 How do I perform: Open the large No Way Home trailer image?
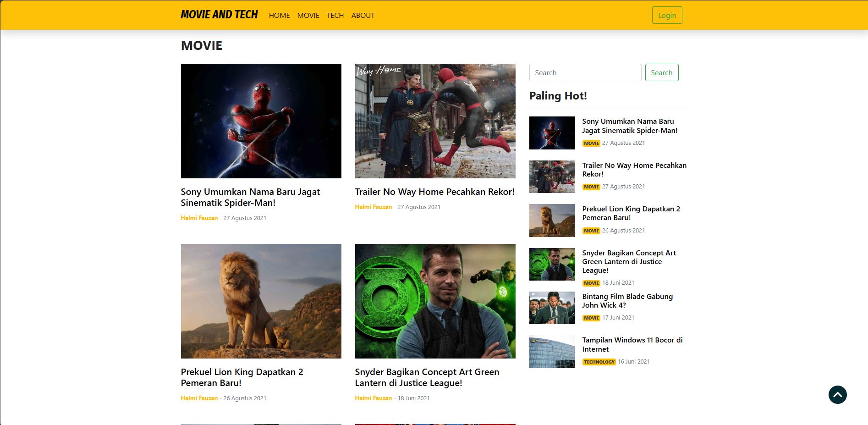pos(435,121)
